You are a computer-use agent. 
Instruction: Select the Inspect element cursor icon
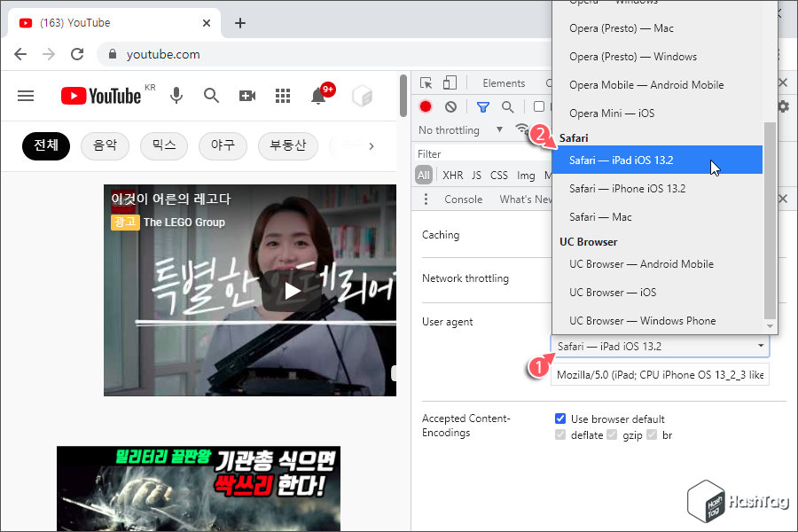[x=427, y=82]
